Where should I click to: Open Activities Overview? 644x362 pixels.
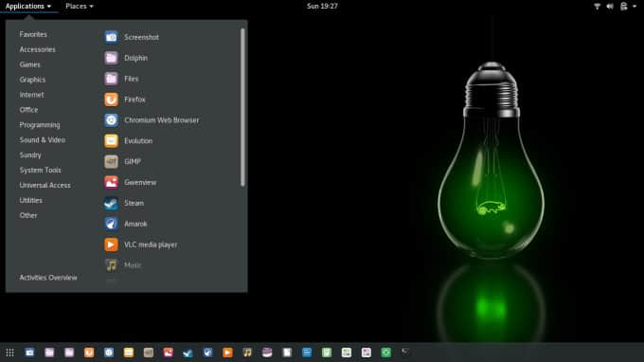(x=48, y=278)
